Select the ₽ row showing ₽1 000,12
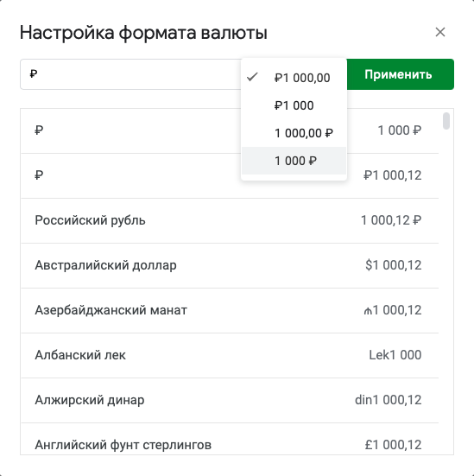The height and width of the screenshot is (476, 474). 230,175
